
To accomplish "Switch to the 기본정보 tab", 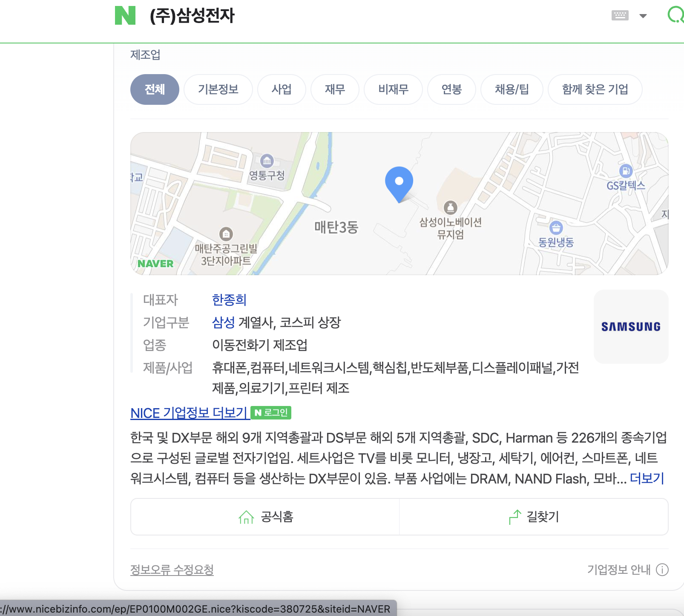I will (x=218, y=89).
